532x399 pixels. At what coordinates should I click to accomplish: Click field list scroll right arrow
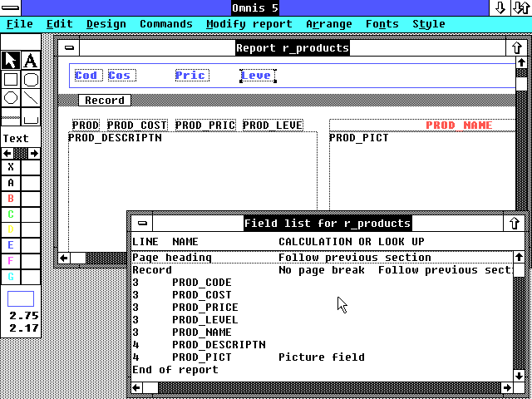click(x=507, y=387)
